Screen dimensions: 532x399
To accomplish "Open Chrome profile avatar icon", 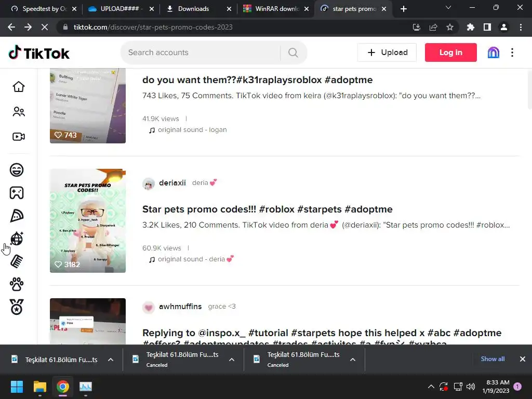I will (x=504, y=27).
